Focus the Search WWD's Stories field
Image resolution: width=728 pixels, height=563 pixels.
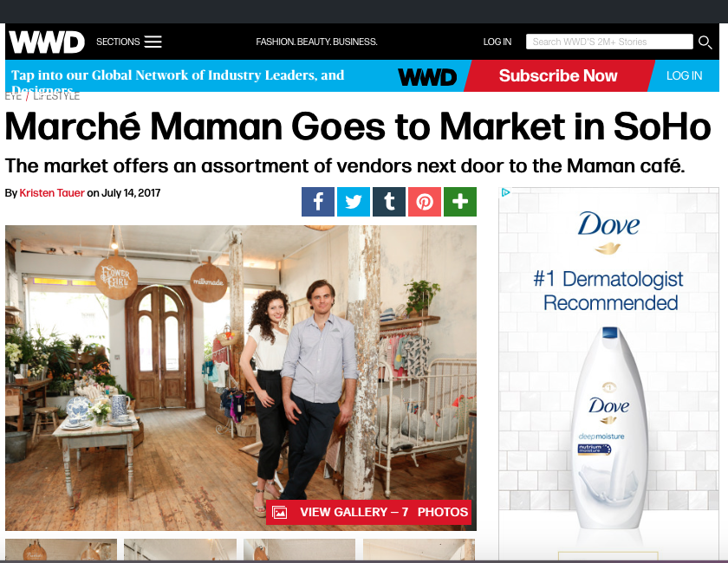point(609,42)
